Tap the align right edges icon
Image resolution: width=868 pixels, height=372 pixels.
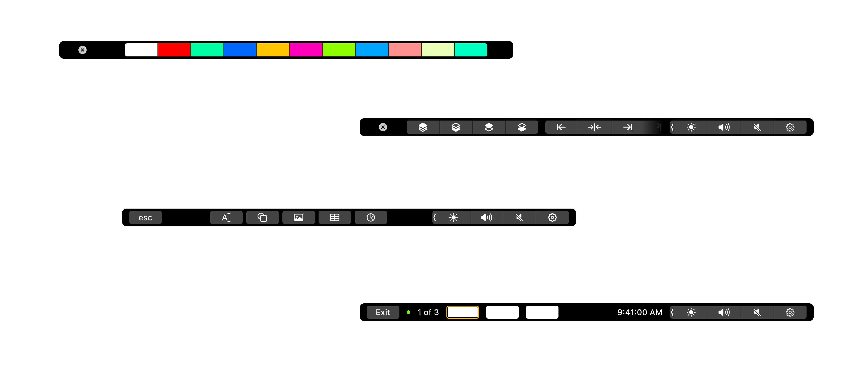627,127
